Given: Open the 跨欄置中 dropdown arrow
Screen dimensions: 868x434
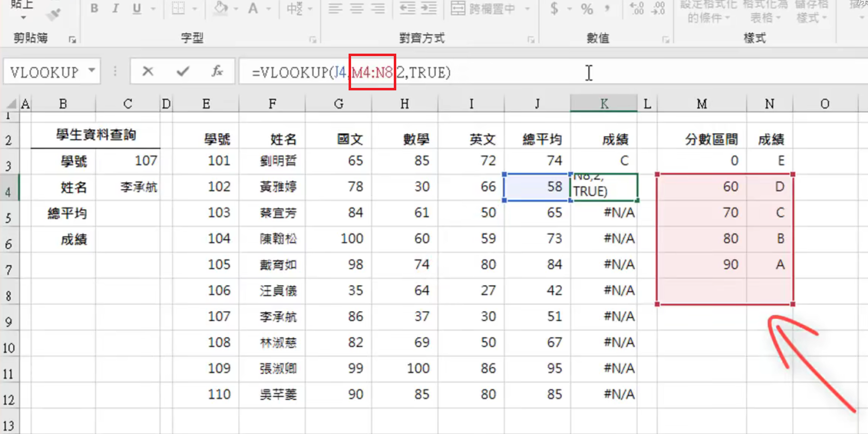Looking at the screenshot, I should click(x=527, y=9).
